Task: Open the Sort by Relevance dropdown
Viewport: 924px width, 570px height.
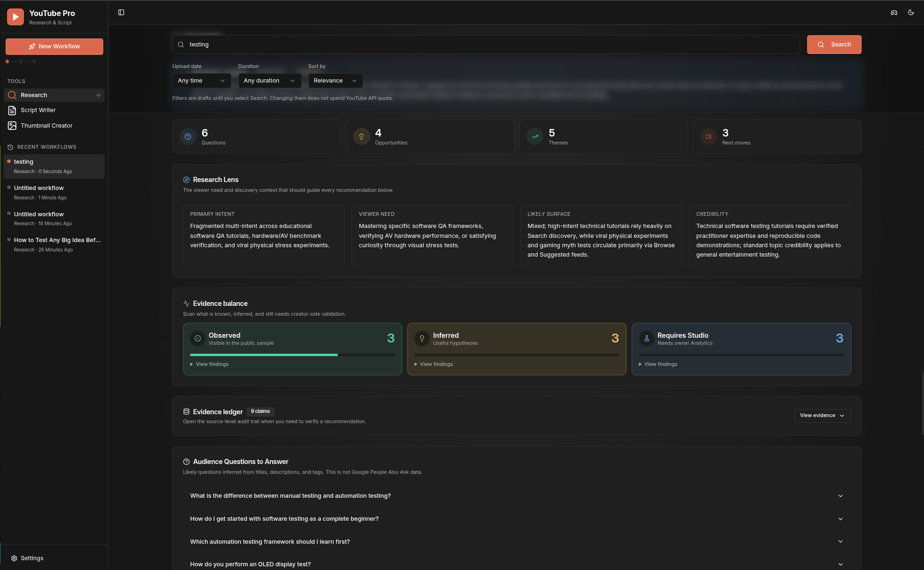Action: [335, 81]
